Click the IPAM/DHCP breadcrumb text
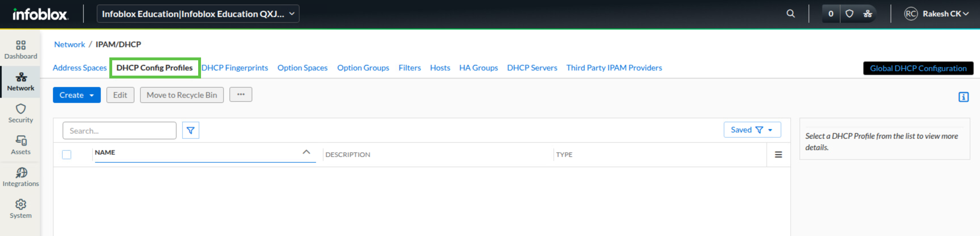 click(118, 44)
